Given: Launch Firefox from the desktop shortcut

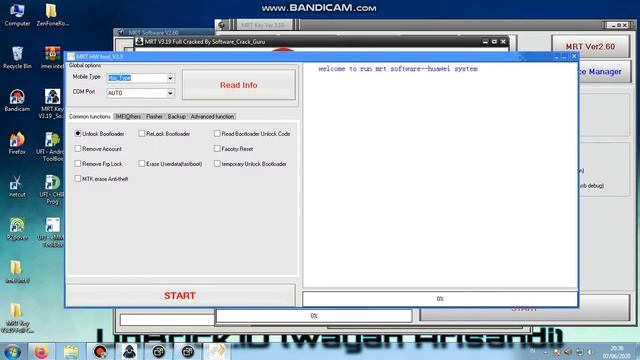Looking at the screenshot, I should click(17, 143).
